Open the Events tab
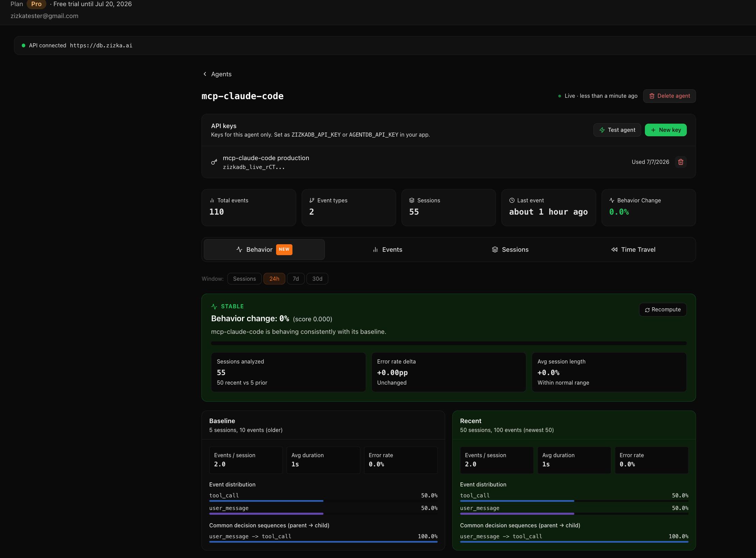756x558 pixels. (x=387, y=250)
